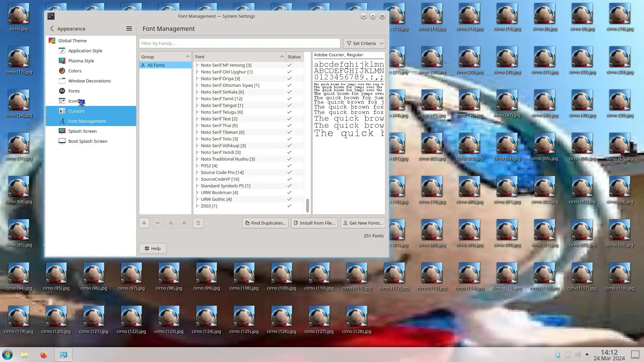Open Firefox from the taskbar
This screenshot has height=362, width=644.
[x=44, y=355]
